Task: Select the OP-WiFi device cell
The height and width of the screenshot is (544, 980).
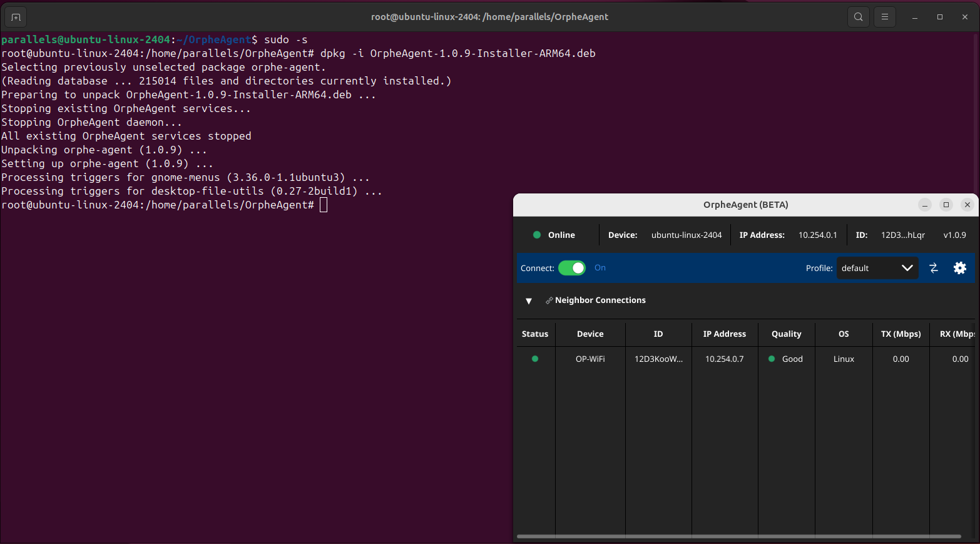Action: [x=590, y=359]
